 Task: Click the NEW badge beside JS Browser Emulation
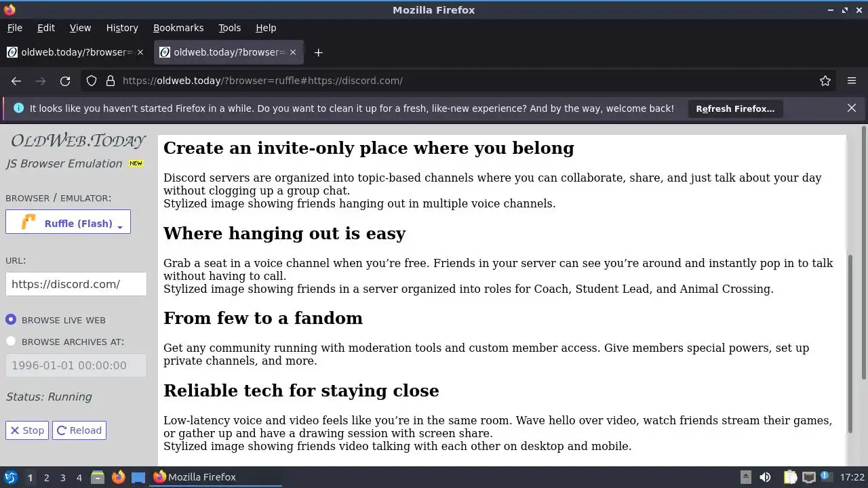click(x=136, y=163)
